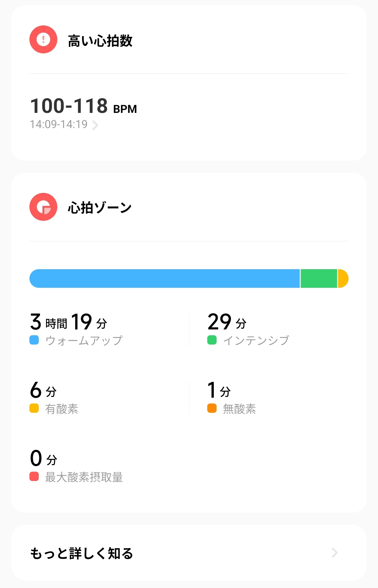378x588 pixels.
Task: Tap the 14:09-14:19 time text
Action: click(59, 124)
